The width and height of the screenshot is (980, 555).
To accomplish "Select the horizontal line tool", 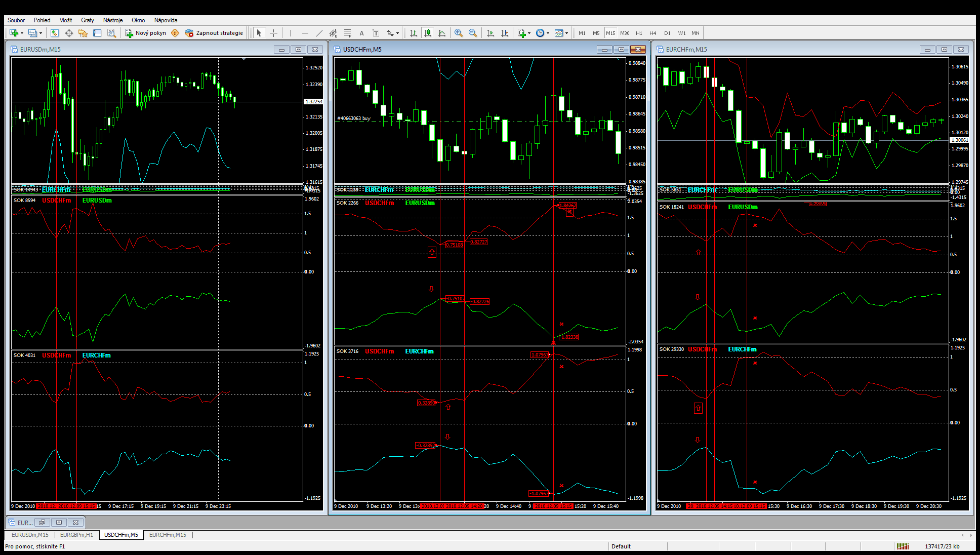I will pos(305,33).
